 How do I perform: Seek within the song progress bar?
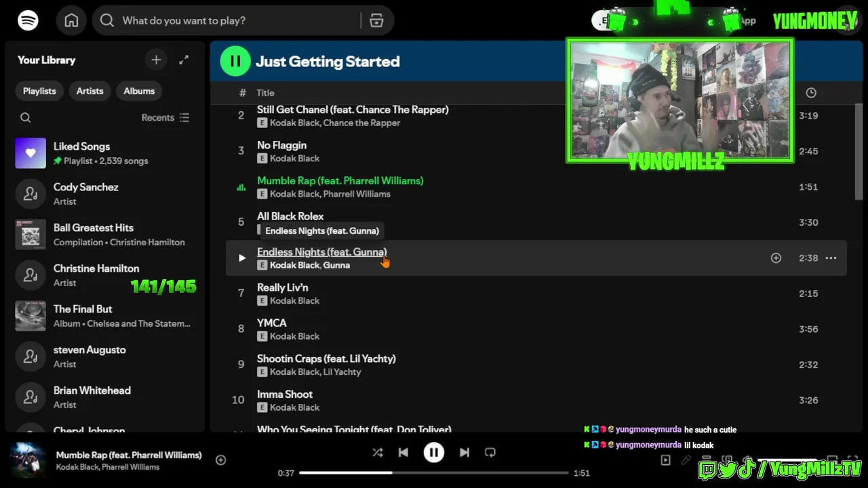tap(434, 472)
